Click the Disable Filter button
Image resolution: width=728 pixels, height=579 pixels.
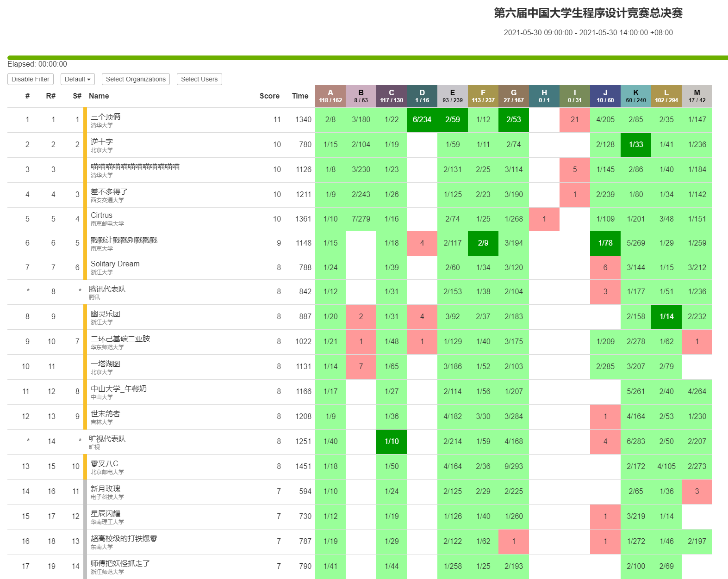coord(31,79)
